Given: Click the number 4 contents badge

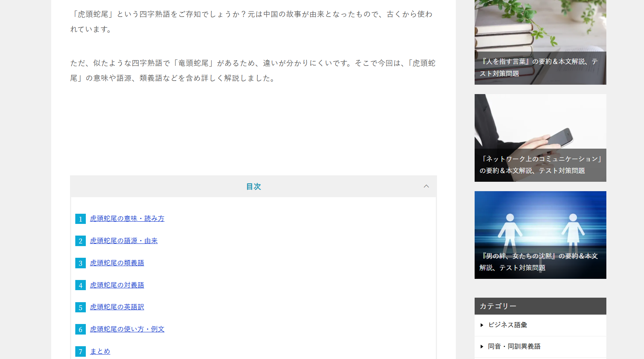Looking at the screenshot, I should (81, 286).
